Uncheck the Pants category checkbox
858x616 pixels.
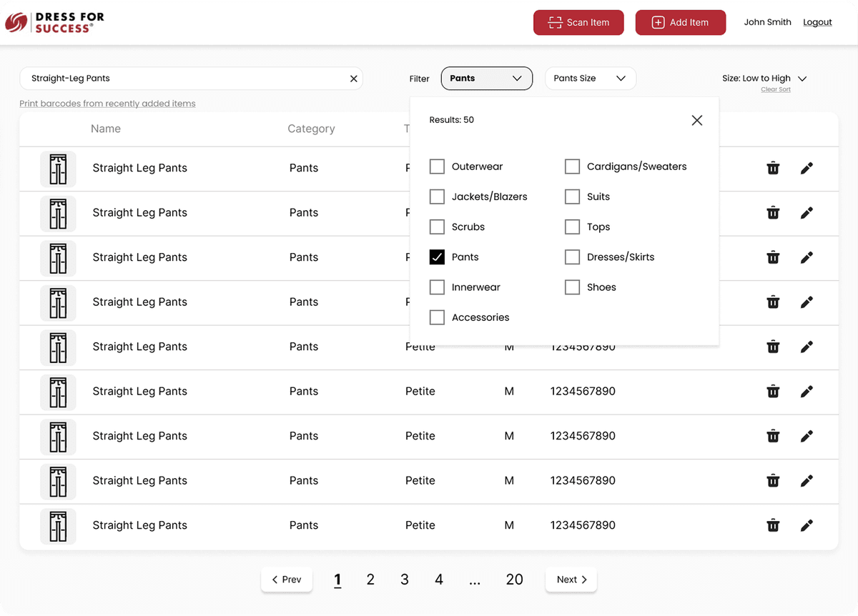tap(437, 257)
